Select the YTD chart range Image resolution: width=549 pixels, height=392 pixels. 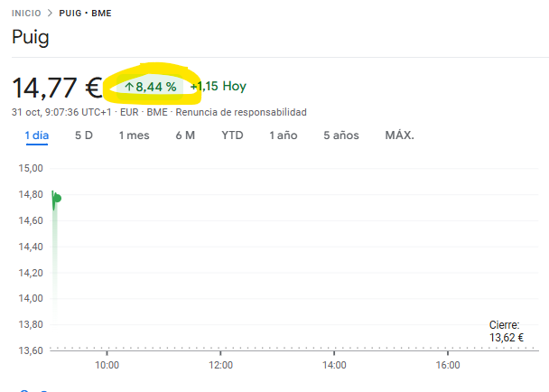[x=232, y=135]
